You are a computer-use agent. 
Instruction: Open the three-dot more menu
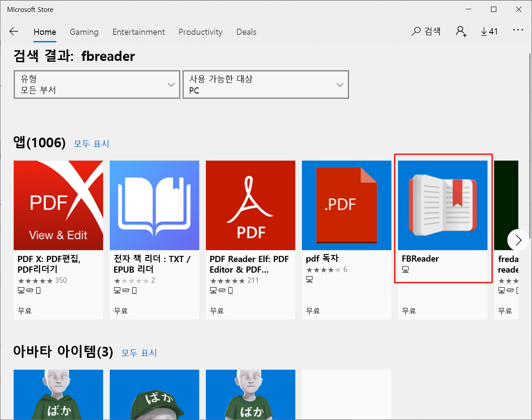(x=518, y=31)
